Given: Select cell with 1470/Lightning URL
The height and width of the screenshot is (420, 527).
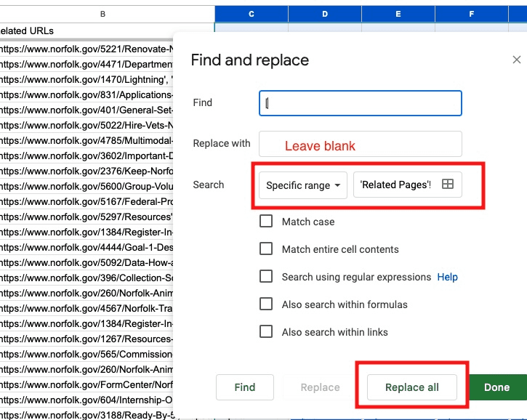Looking at the screenshot, I should 87,80.
